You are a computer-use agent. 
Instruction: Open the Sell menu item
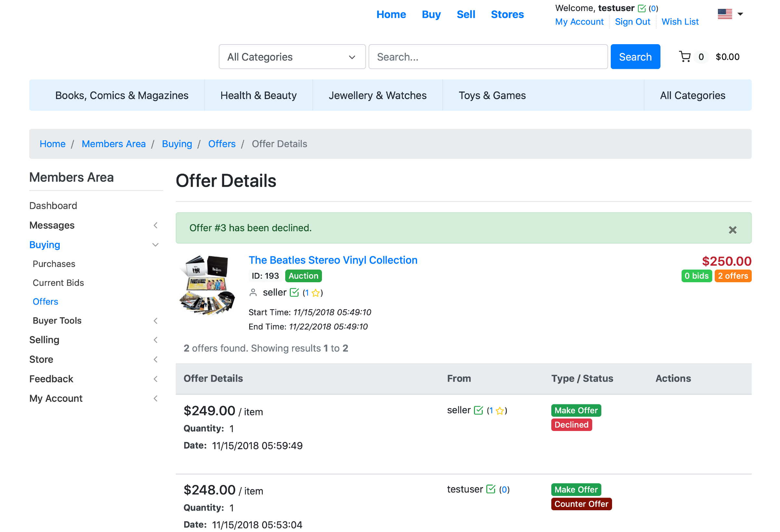tap(466, 14)
